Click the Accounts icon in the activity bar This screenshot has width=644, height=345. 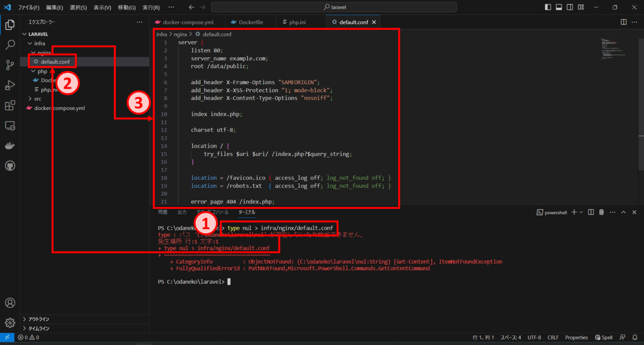[x=9, y=302]
